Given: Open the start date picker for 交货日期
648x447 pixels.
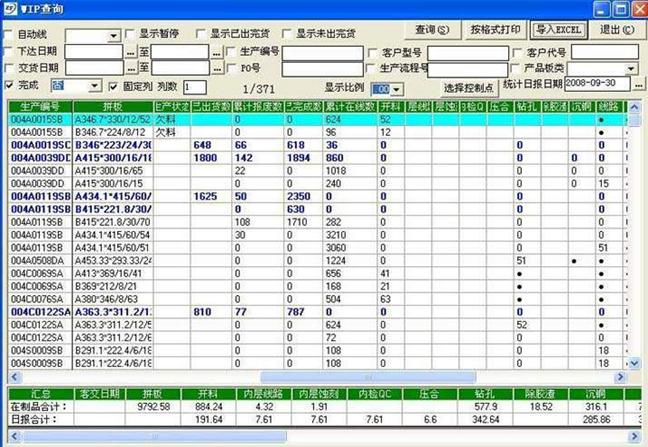Looking at the screenshot, I should click(130, 69).
